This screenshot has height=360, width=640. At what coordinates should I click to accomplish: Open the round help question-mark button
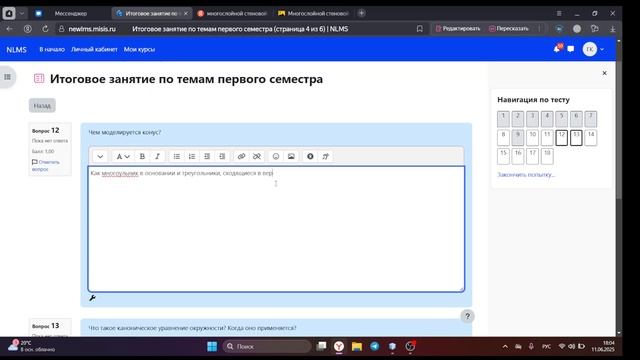click(x=467, y=316)
